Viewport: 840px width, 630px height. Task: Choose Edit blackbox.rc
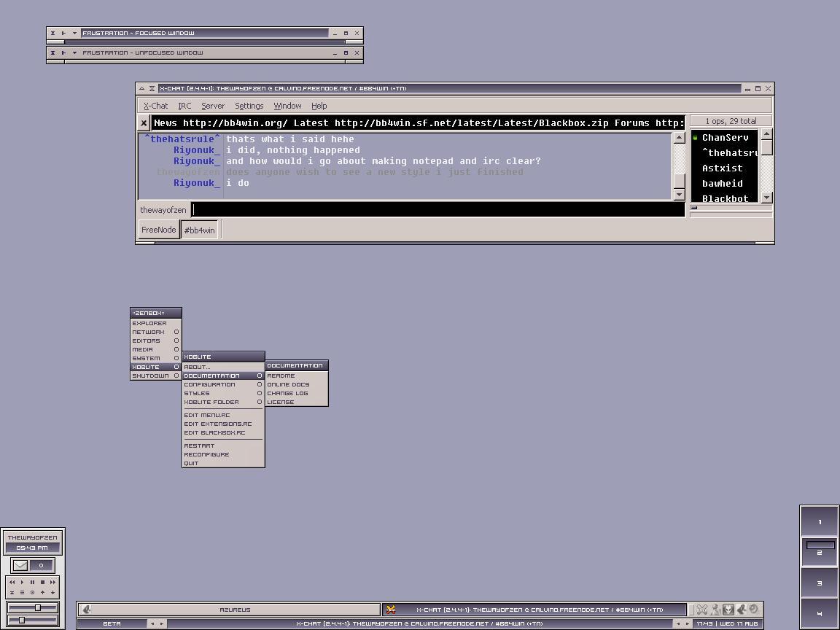[x=223, y=433]
